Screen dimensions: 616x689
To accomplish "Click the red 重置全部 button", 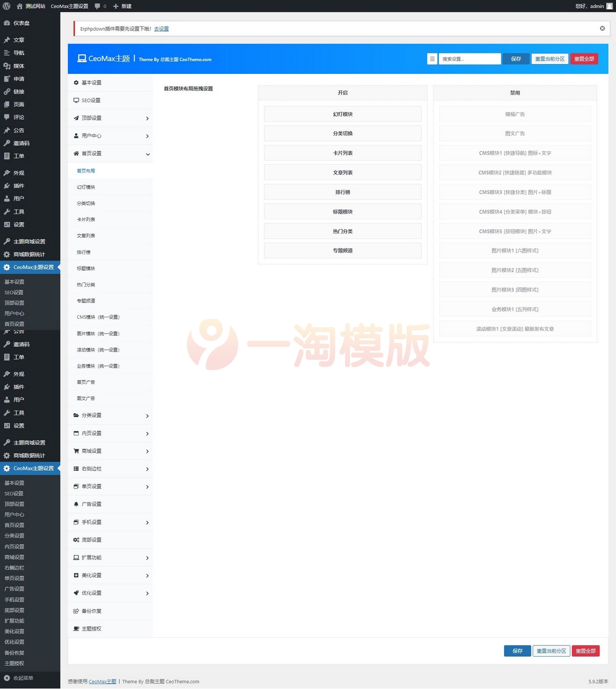I will pos(584,59).
